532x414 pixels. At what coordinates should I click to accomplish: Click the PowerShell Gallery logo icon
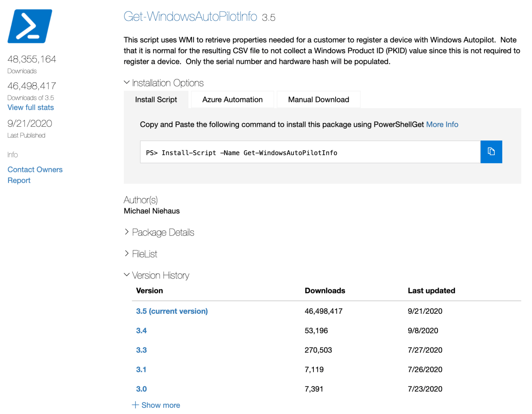(30, 26)
